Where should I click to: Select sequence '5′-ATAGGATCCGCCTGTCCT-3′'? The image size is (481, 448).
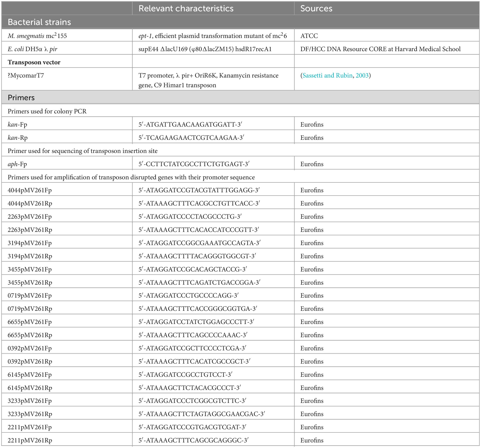coord(185,374)
